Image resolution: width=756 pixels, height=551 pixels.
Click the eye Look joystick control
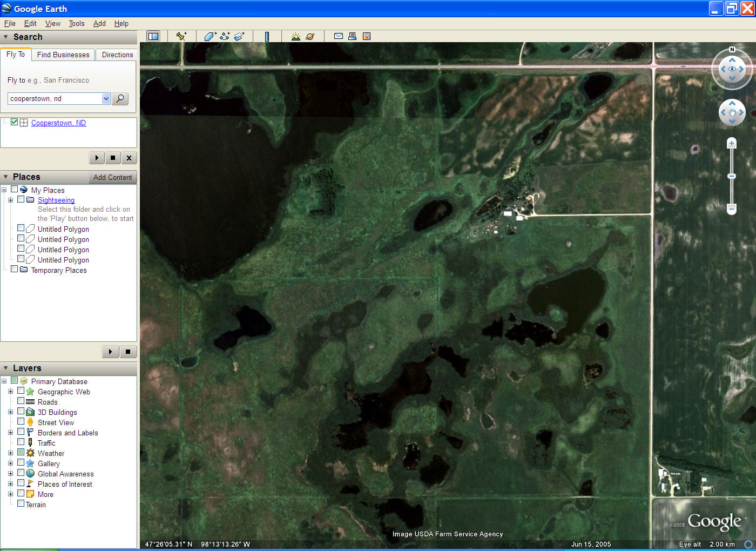(x=732, y=69)
